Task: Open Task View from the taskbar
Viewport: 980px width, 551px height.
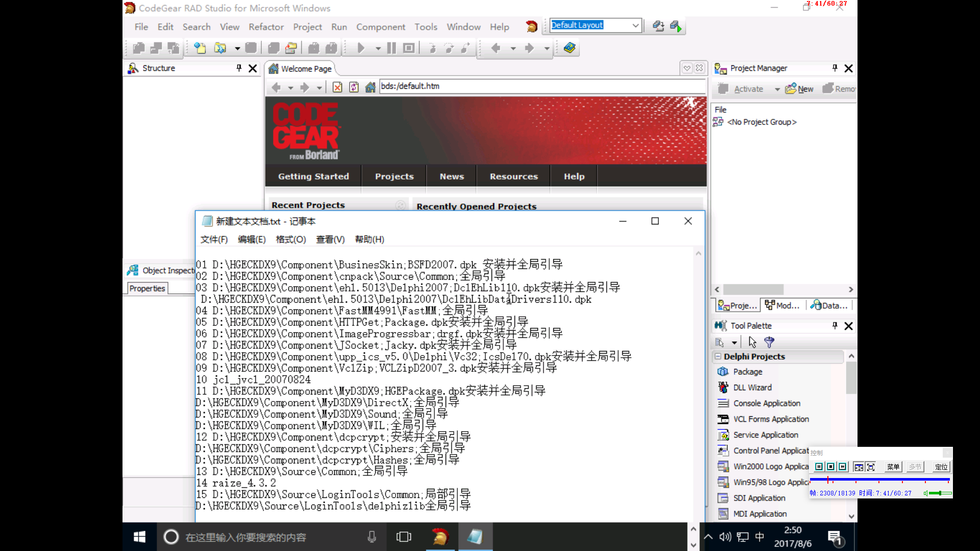Action: click(404, 537)
